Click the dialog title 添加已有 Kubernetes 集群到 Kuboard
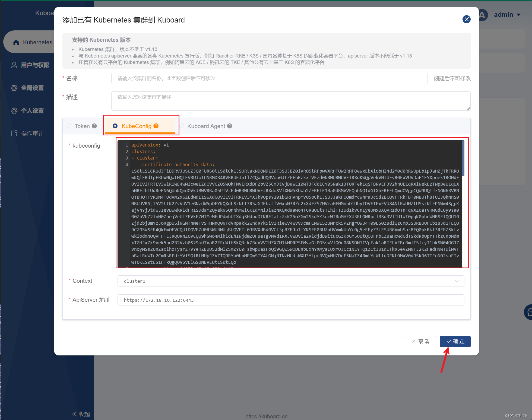532x420 pixels. point(123,20)
